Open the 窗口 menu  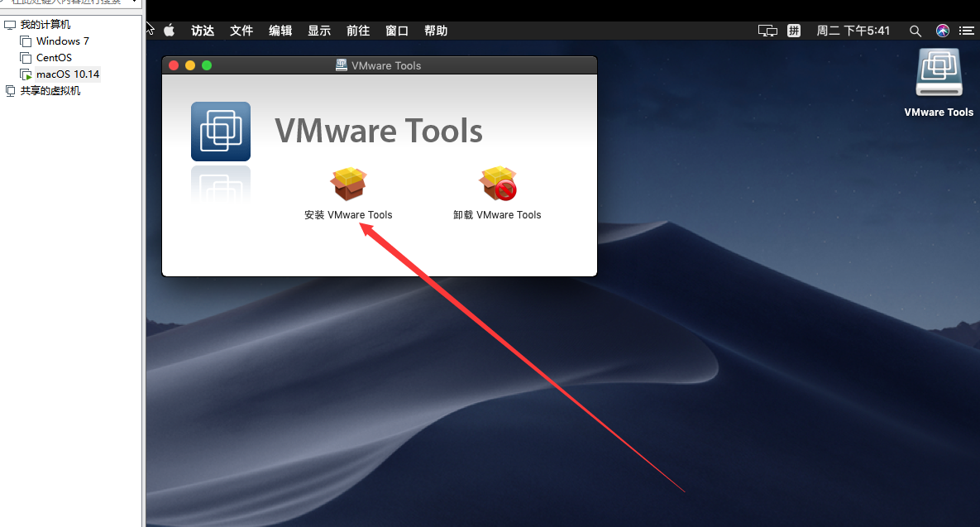(x=397, y=31)
